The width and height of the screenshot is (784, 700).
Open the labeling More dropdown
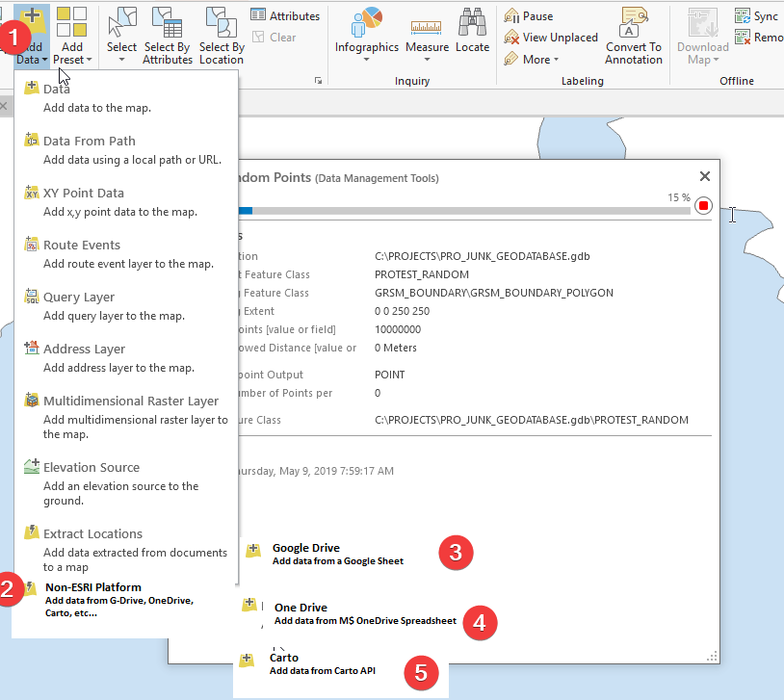tap(531, 60)
